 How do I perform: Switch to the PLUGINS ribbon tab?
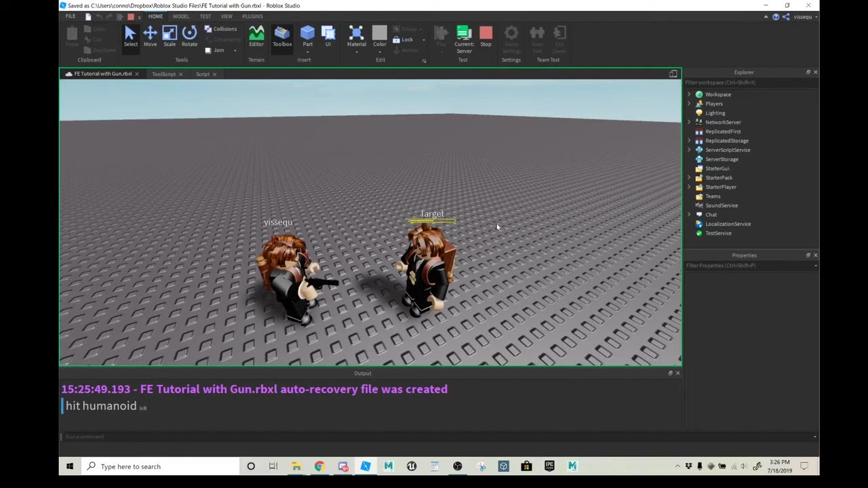pyautogui.click(x=252, y=16)
